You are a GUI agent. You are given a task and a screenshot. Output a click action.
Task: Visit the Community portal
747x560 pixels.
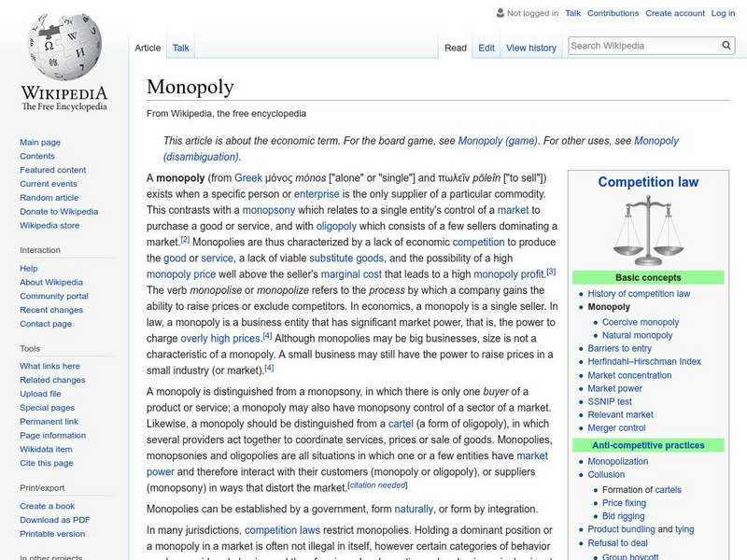pos(54,296)
